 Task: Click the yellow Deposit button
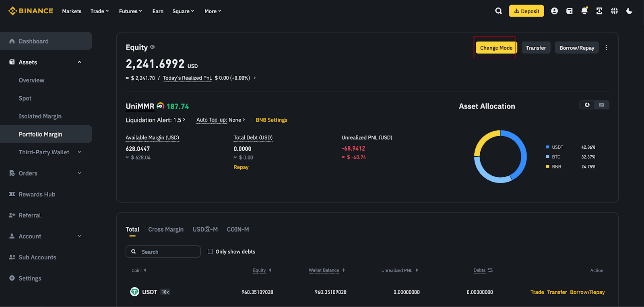coord(526,11)
